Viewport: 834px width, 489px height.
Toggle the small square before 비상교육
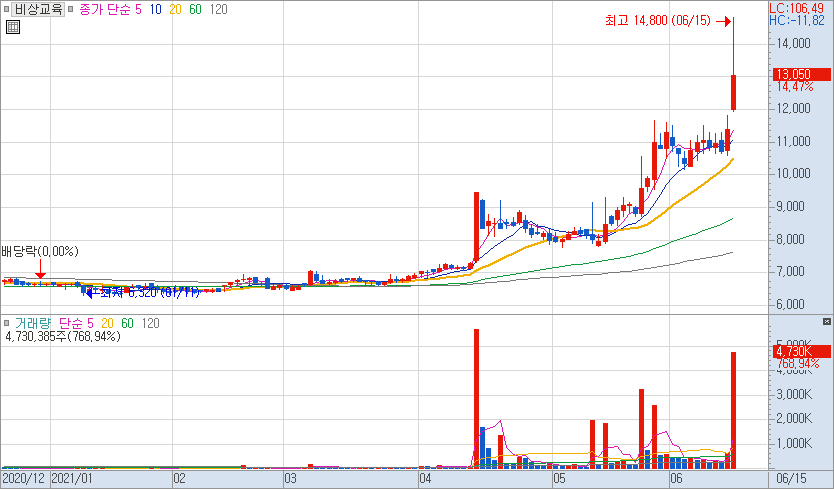click(6, 10)
